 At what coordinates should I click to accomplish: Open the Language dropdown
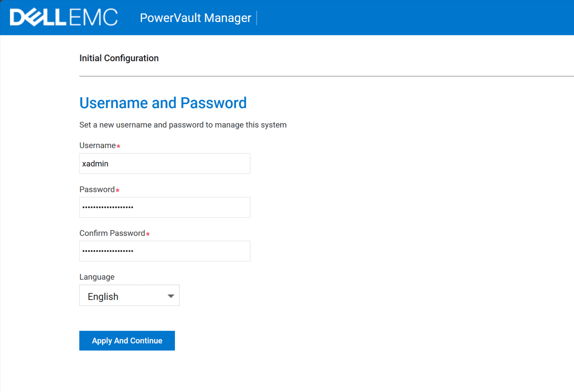point(129,295)
